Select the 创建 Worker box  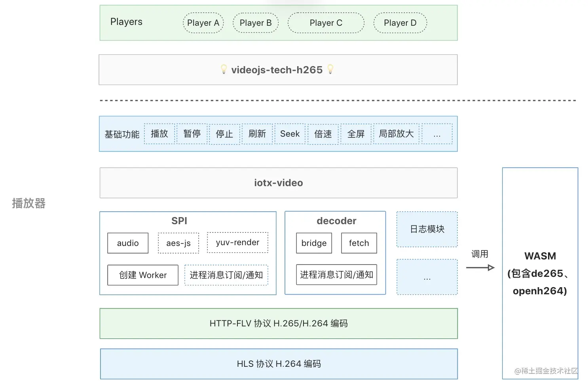click(143, 275)
